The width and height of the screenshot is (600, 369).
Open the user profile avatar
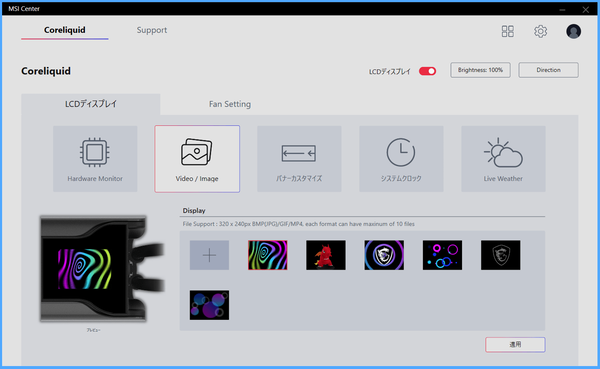click(573, 31)
